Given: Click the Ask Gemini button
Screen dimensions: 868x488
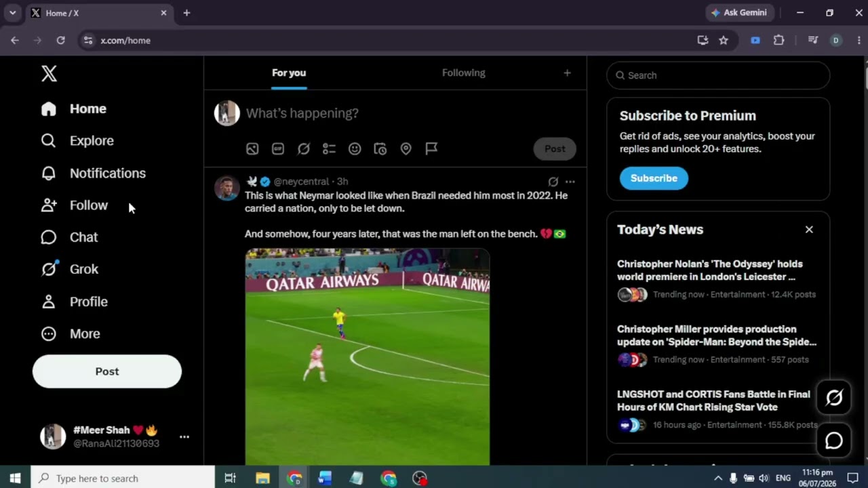Looking at the screenshot, I should click(x=739, y=13).
